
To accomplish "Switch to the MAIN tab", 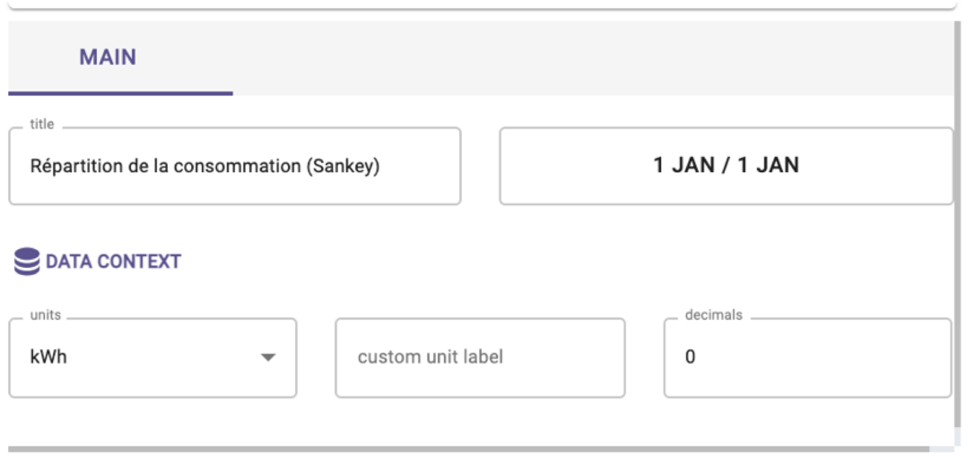I will [x=108, y=57].
